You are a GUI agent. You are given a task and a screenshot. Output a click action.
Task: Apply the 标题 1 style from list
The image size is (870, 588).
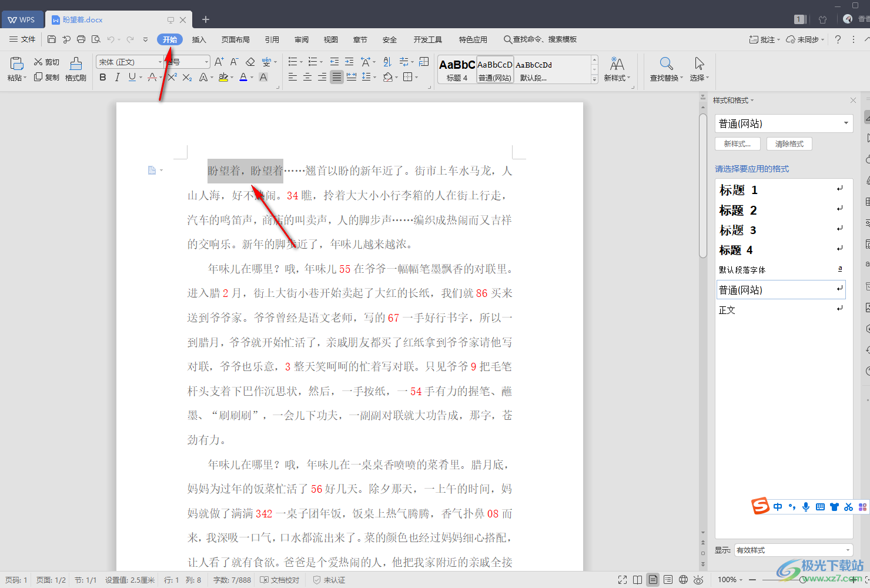tap(781, 190)
